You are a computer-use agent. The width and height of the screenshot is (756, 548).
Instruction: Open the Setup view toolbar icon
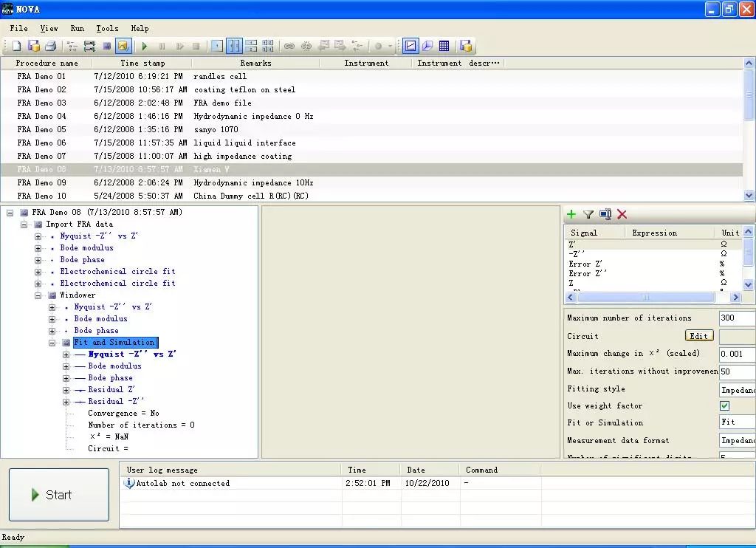coord(72,46)
